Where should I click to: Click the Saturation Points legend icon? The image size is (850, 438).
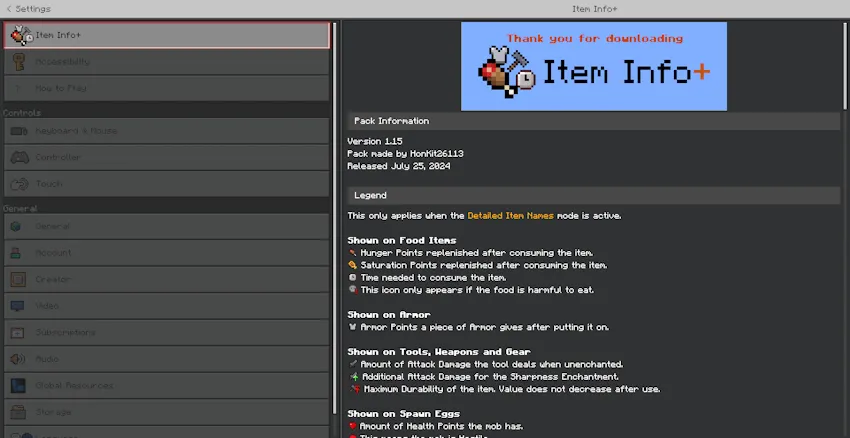pyautogui.click(x=352, y=265)
